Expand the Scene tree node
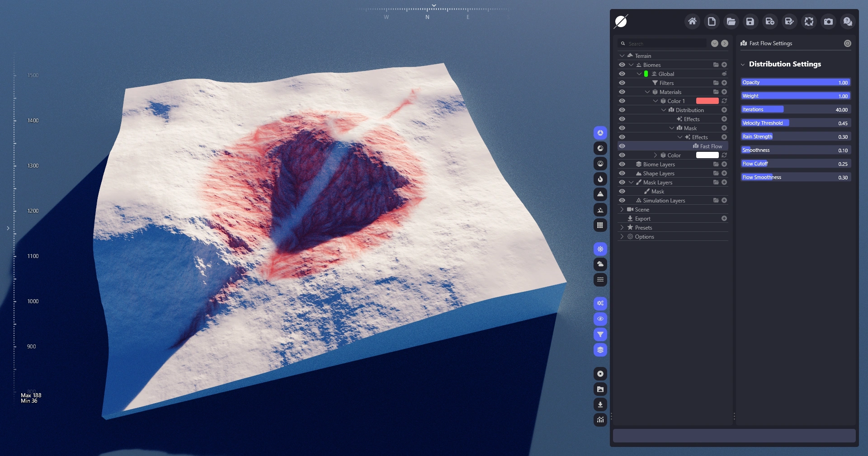The image size is (868, 456). point(622,209)
